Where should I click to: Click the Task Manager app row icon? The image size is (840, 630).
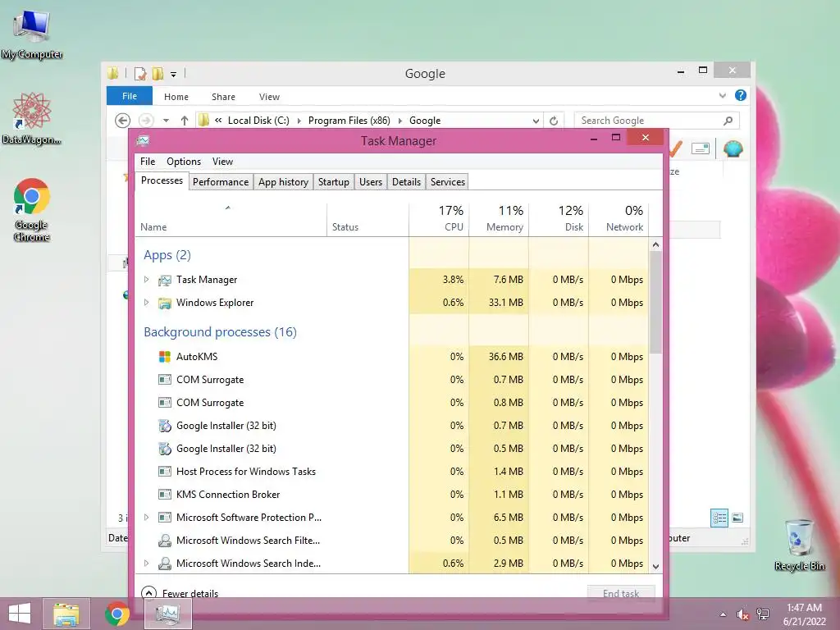point(164,281)
